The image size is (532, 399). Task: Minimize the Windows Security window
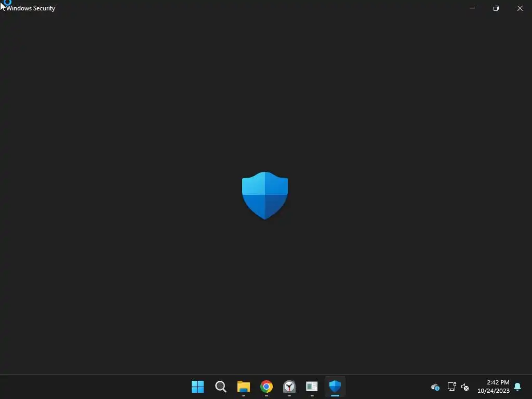[x=472, y=8]
